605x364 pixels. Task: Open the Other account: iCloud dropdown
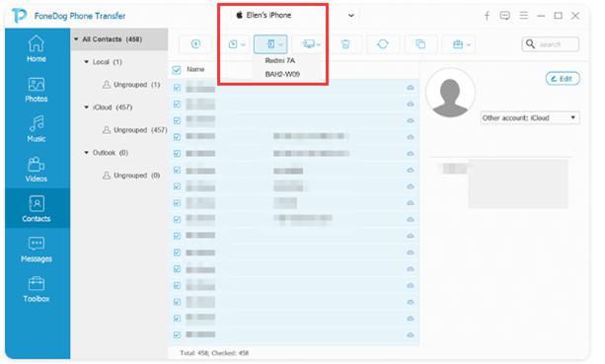click(530, 118)
